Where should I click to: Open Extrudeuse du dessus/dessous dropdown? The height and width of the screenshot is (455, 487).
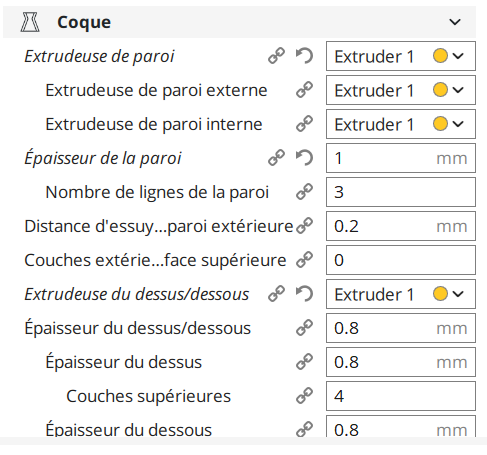click(401, 294)
